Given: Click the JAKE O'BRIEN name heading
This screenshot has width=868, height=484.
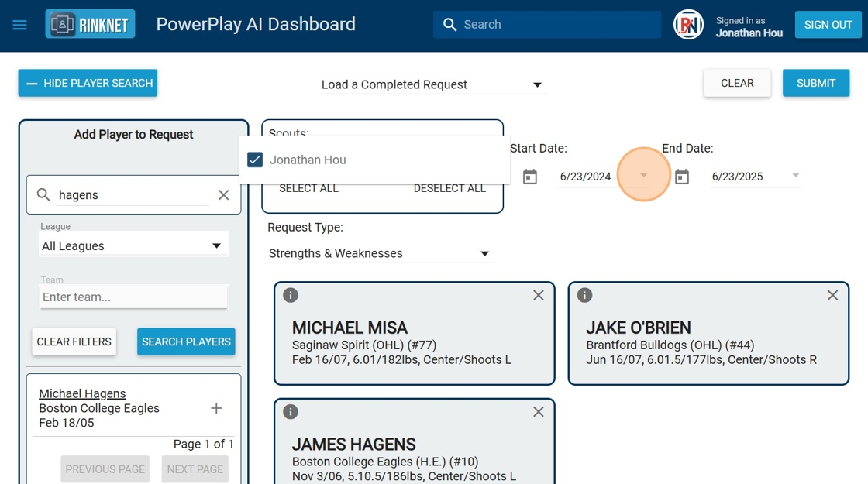Looking at the screenshot, I should (x=639, y=328).
